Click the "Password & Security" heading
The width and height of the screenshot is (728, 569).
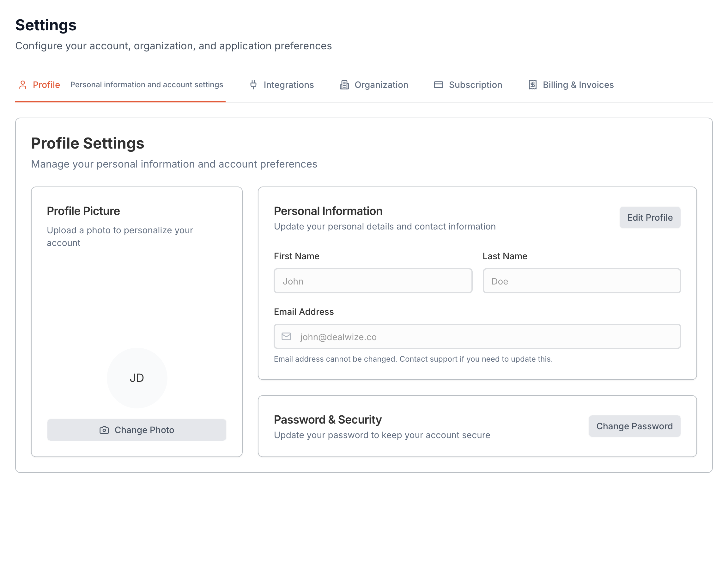click(328, 419)
